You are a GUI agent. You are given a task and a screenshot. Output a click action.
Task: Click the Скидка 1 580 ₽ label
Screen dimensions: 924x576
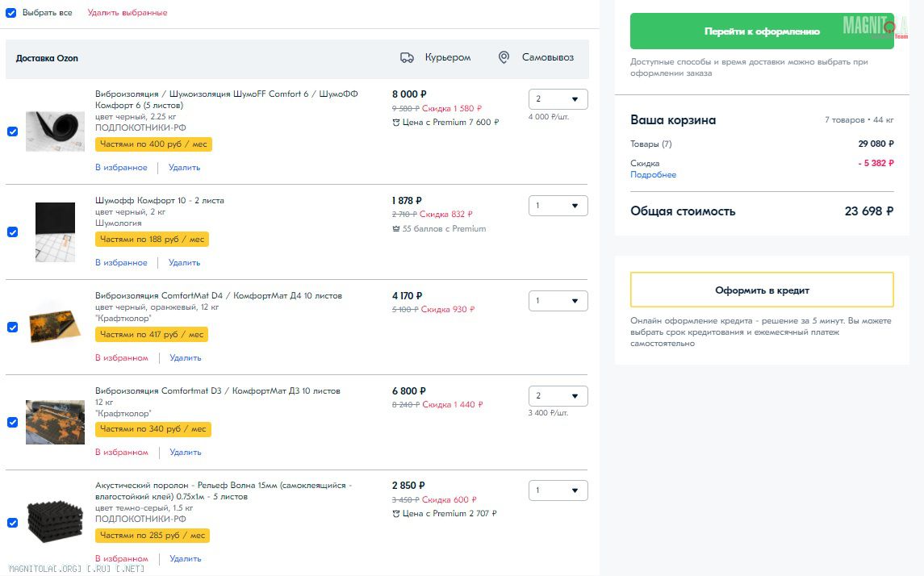click(x=453, y=108)
